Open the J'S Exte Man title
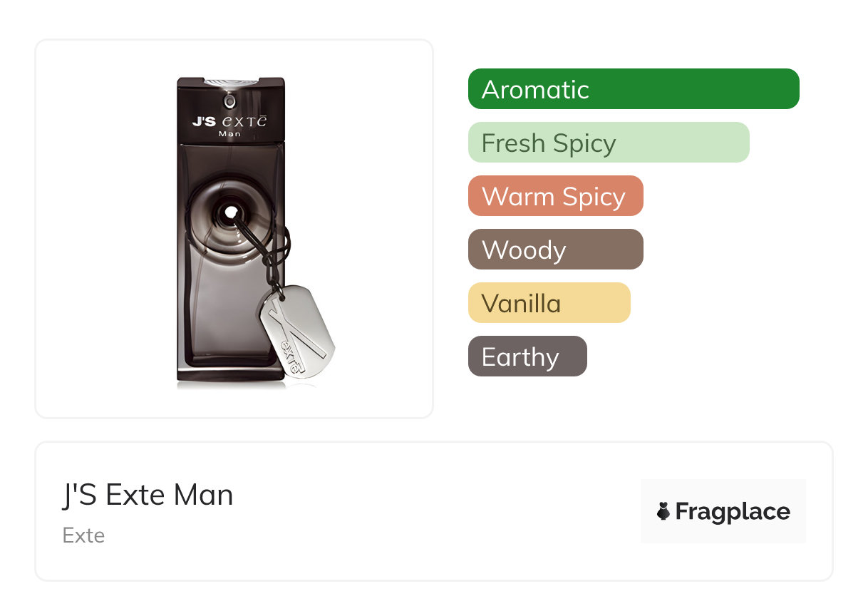This screenshot has height=616, width=868. coord(148,495)
